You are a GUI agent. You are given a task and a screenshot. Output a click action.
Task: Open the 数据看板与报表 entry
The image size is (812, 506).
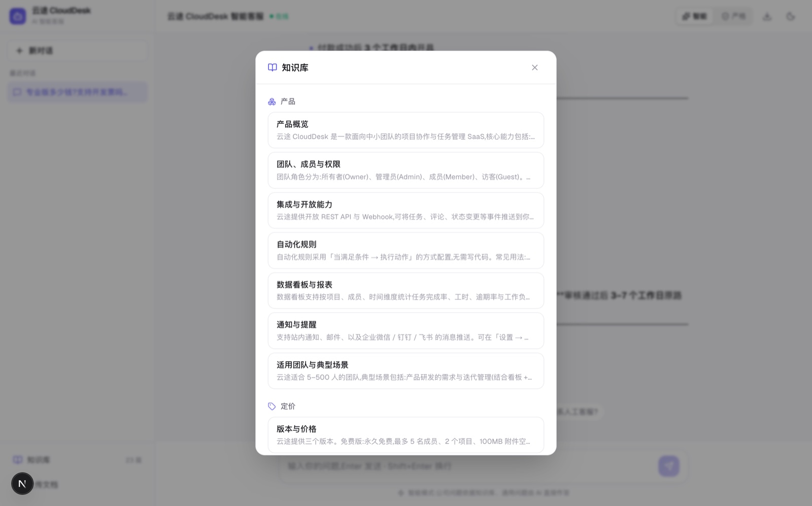tap(406, 290)
